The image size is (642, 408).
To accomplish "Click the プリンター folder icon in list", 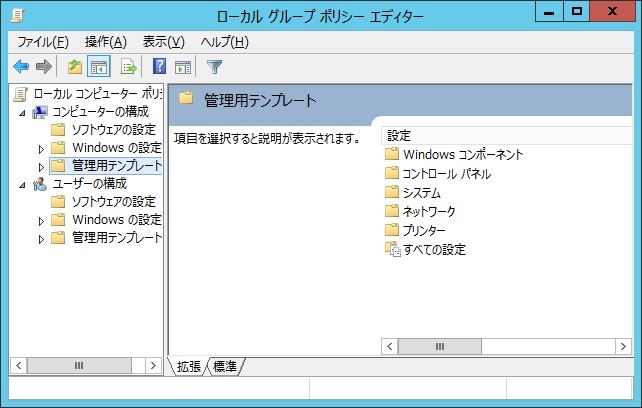I will (392, 229).
